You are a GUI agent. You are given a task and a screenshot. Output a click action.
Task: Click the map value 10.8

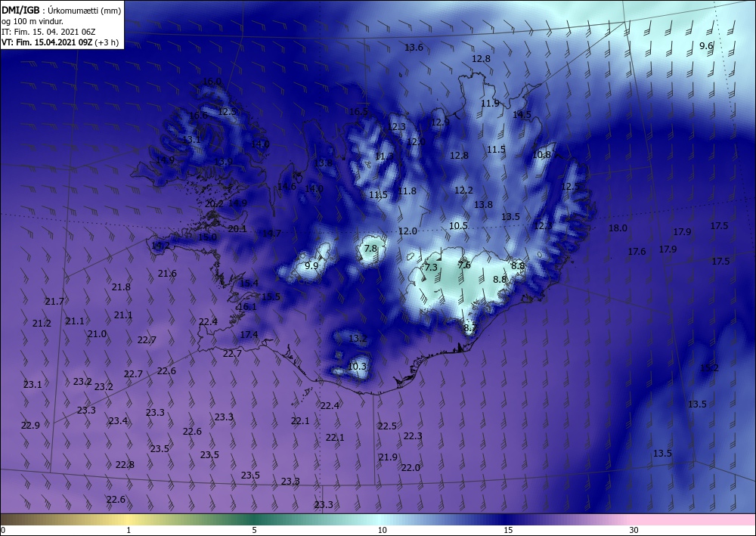coord(541,155)
